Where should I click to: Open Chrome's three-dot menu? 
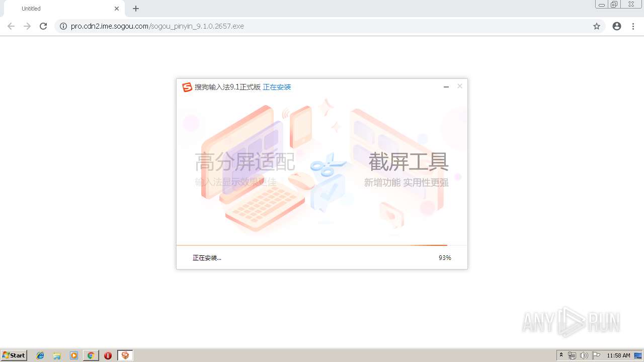633,26
